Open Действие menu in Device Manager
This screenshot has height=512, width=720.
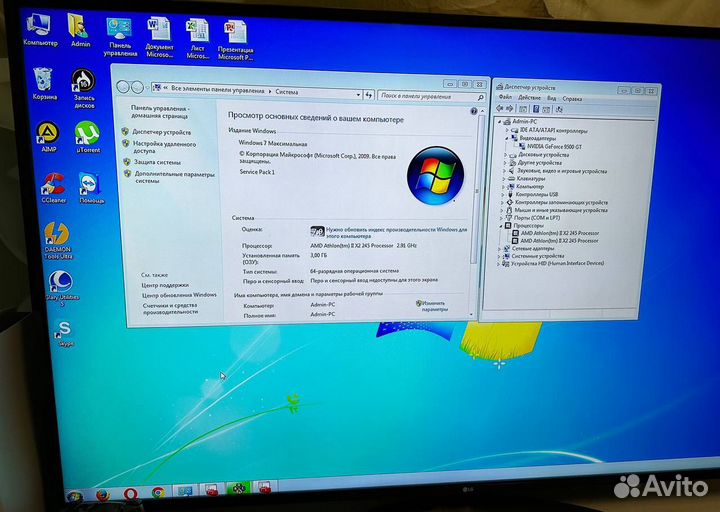529,97
